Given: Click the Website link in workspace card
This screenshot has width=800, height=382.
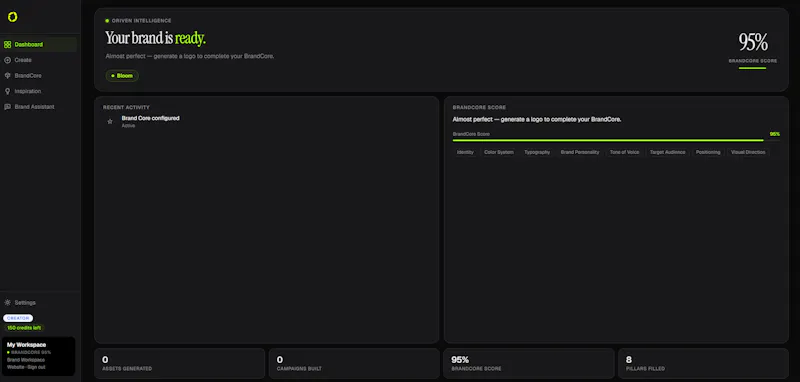Looking at the screenshot, I should click(x=15, y=367).
